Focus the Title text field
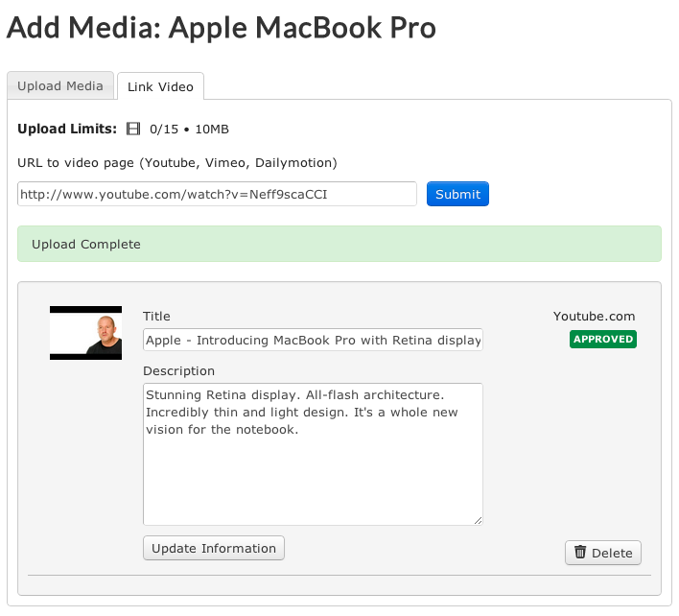679x616 pixels. [313, 340]
